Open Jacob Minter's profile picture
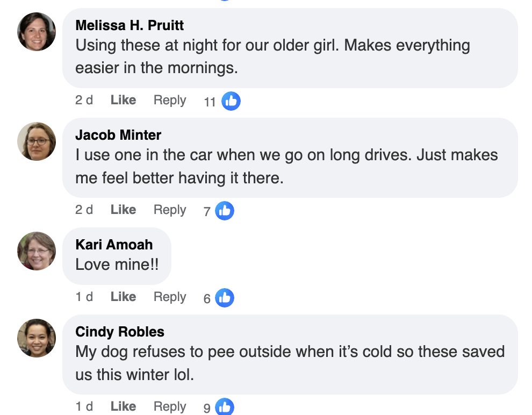This screenshot has width=532, height=415. point(36,141)
